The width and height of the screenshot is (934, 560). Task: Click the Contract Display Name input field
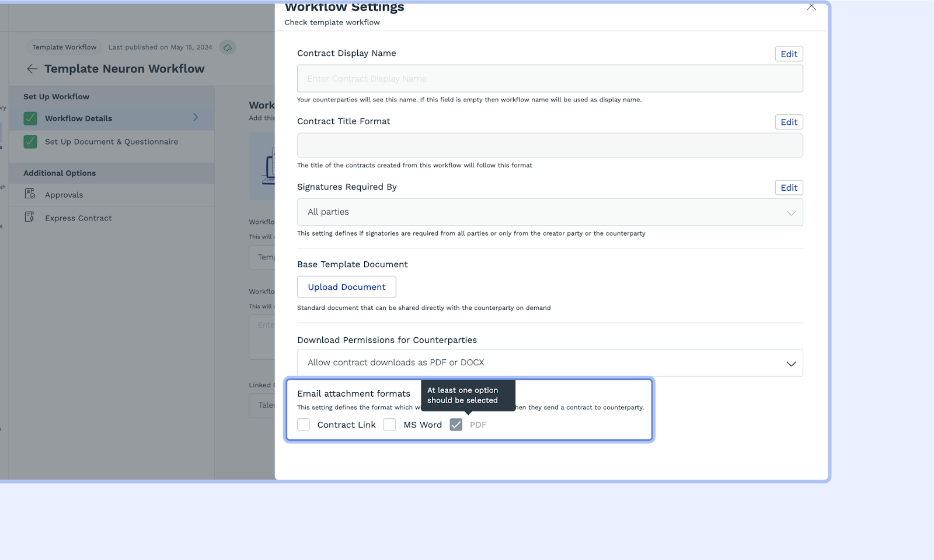[x=550, y=79]
